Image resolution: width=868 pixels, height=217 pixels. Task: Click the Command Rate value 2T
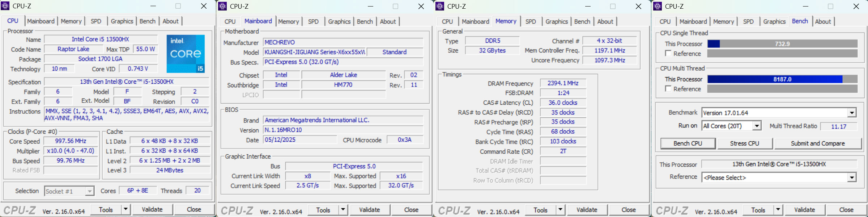(x=563, y=151)
